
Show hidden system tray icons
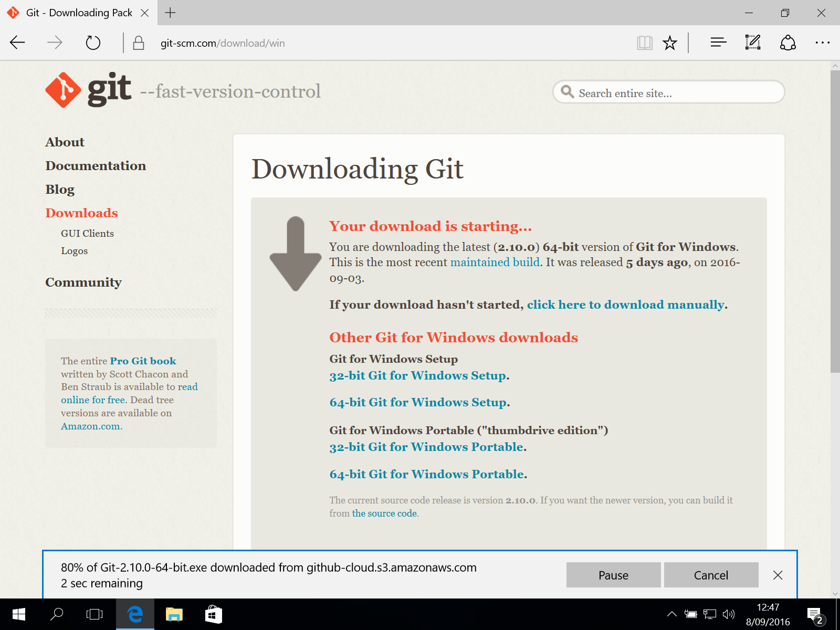(671, 614)
